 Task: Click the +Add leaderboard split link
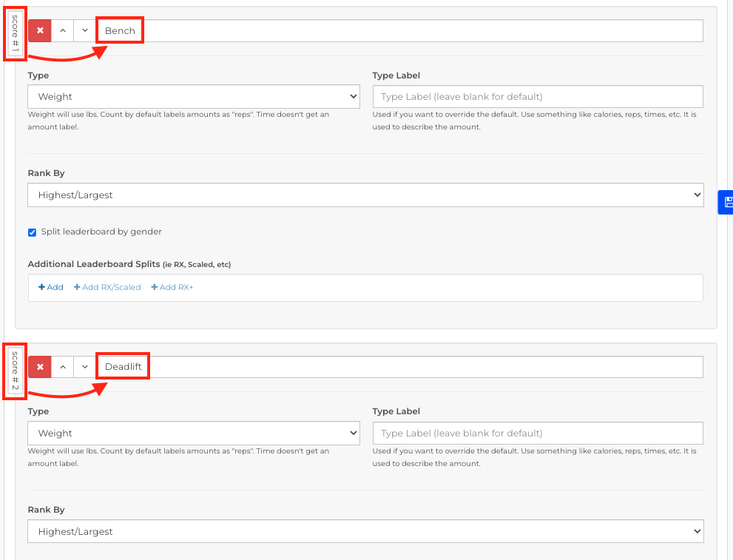pos(51,287)
